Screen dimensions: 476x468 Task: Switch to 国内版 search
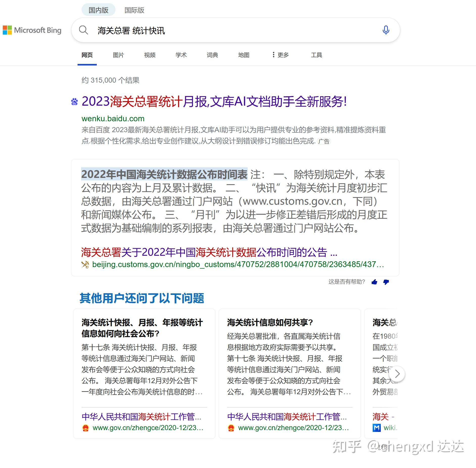pyautogui.click(x=98, y=10)
